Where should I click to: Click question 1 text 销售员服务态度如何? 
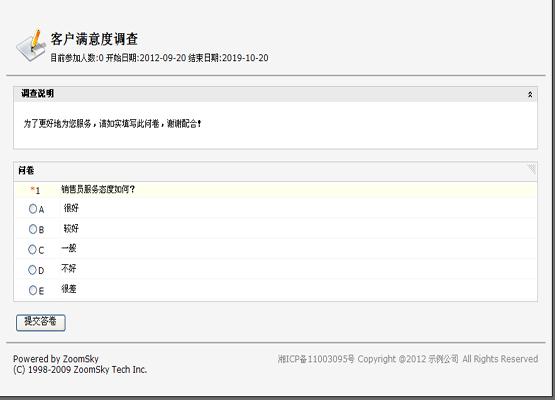(98, 190)
